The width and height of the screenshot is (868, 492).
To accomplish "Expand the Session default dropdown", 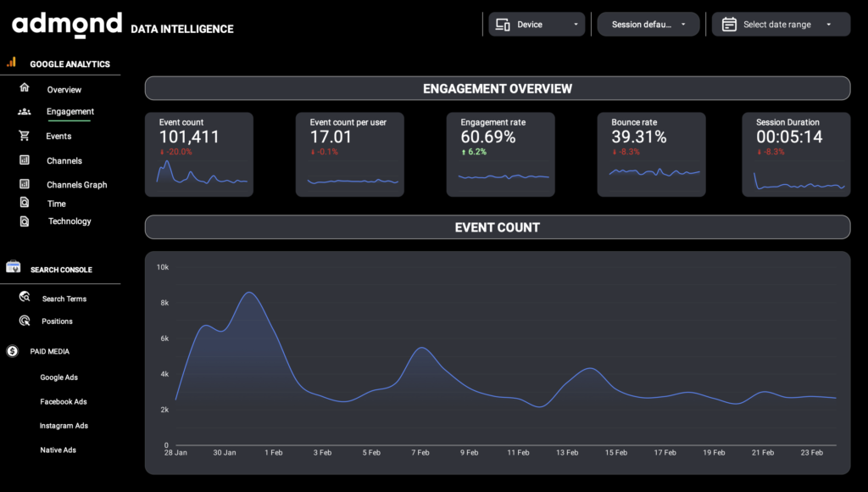I will pos(648,25).
